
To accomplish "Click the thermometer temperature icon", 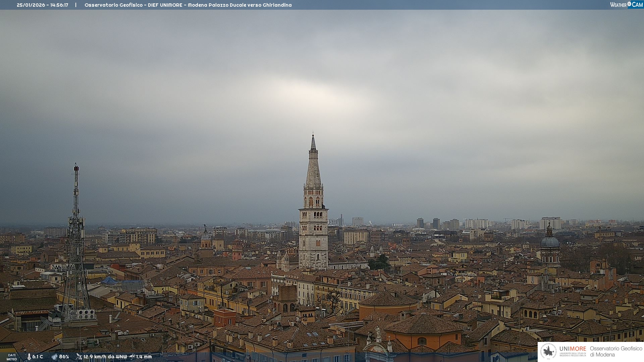I will (29, 357).
